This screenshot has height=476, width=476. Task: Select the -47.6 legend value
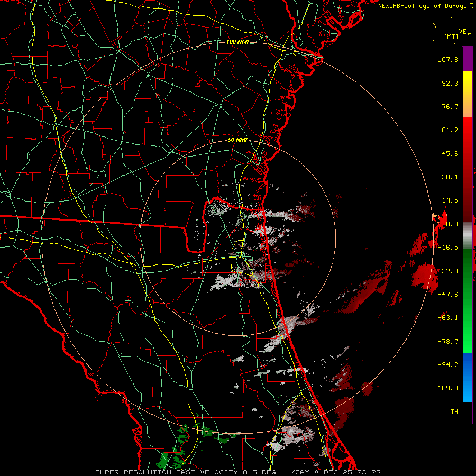coord(448,295)
